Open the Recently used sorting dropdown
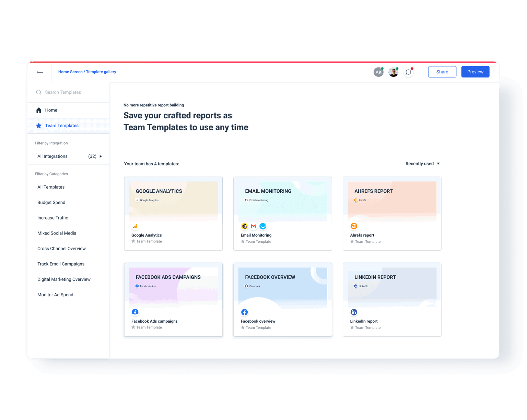527x420 pixels. pyautogui.click(x=422, y=164)
